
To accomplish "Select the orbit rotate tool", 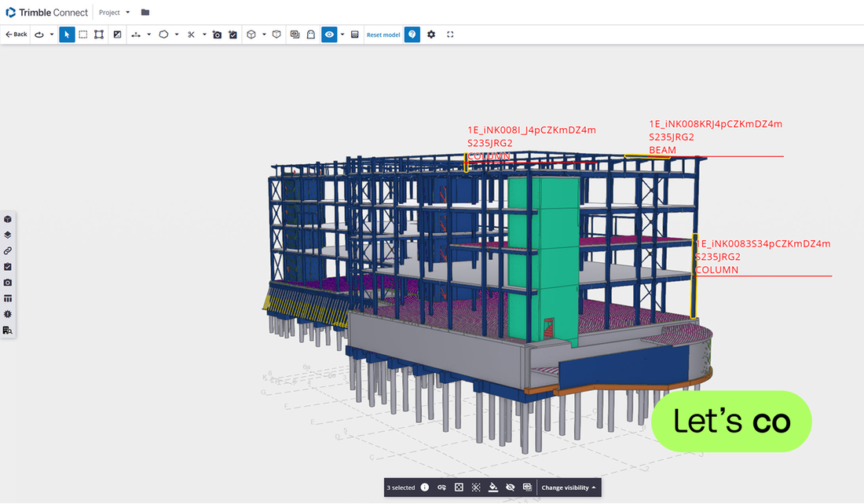I will (39, 35).
